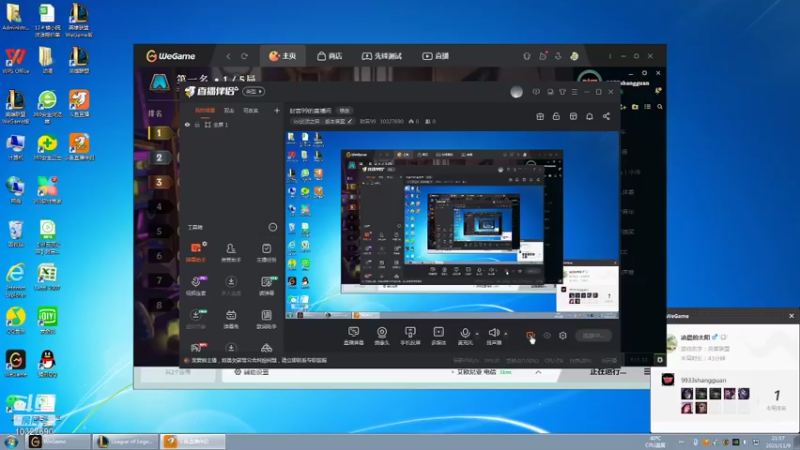800x450 pixels.
Task: Open the skin icon in 直播伴侣 title bar
Action: coord(562,92)
